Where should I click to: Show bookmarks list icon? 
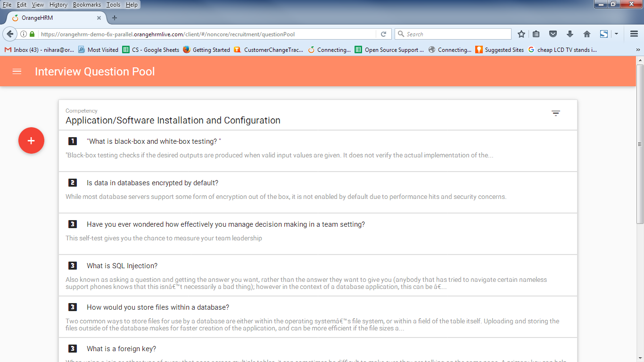[536, 34]
